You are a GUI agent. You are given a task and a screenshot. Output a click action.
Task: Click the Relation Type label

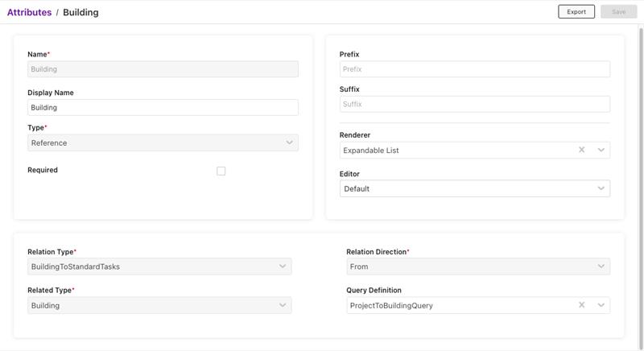[51, 252]
